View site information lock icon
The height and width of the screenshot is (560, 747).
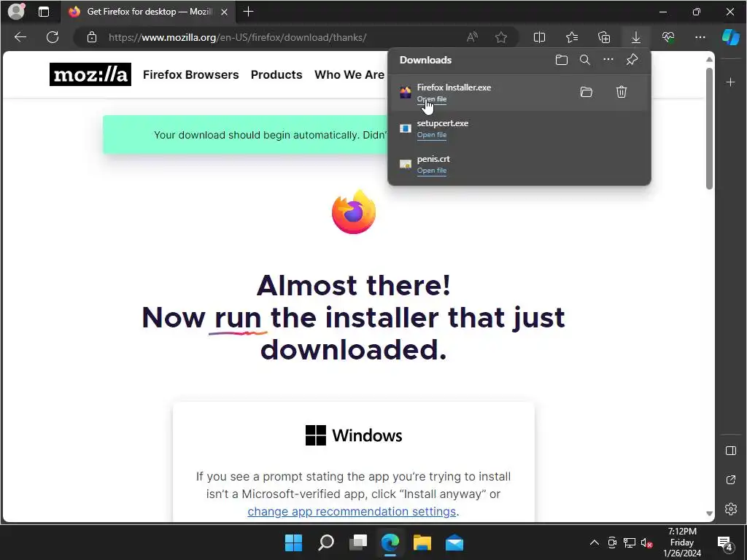(x=92, y=37)
